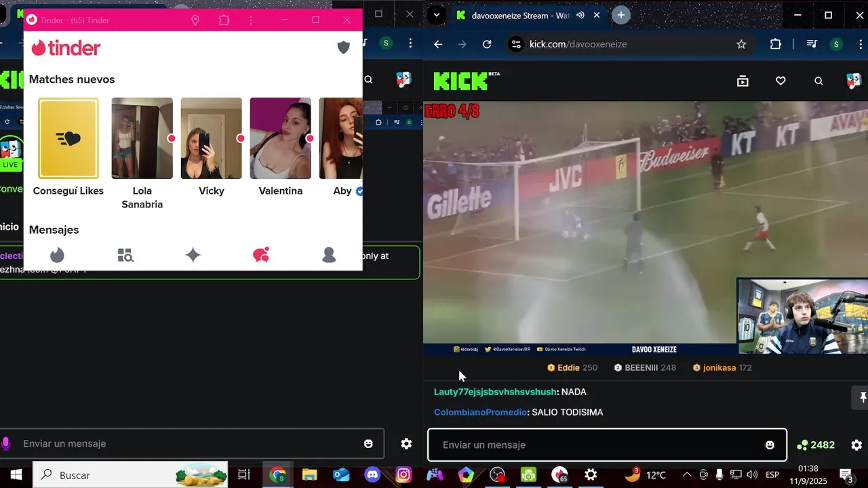Mute the davooxeneize Stream tab audio
Image resolution: width=868 pixels, height=488 pixels.
(x=582, y=15)
